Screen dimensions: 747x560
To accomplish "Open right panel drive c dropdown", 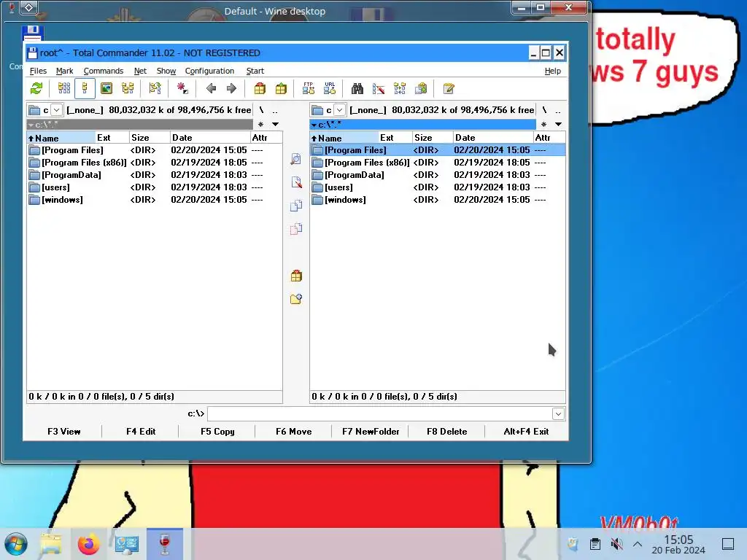I will 339,110.
